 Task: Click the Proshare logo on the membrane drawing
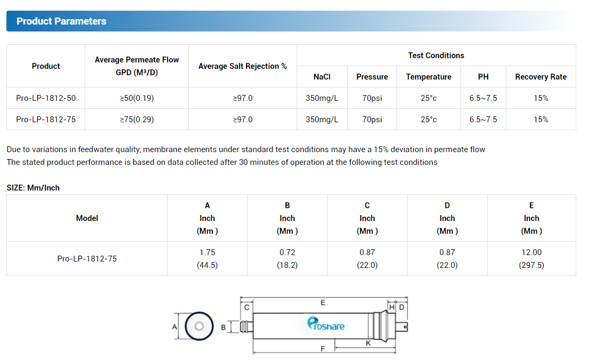[326, 323]
